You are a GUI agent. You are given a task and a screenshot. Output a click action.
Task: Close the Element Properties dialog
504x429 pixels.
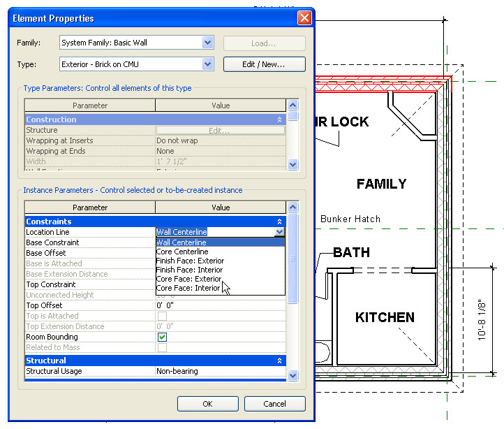pos(304,18)
